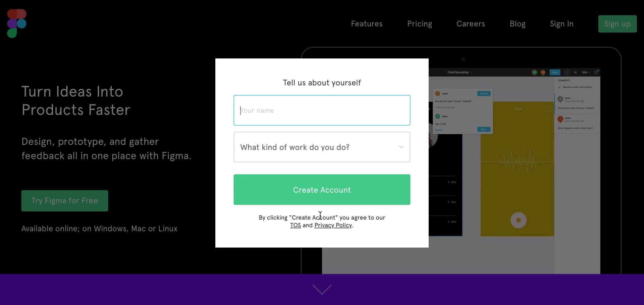Click Jason's orange avatar in the toolbar
The image size is (644, 305).
[x=543, y=72]
